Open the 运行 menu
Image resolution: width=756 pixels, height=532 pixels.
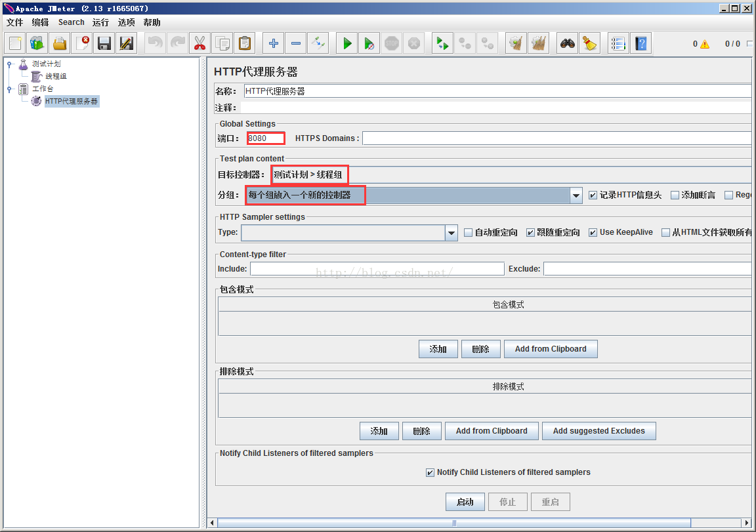pos(101,22)
